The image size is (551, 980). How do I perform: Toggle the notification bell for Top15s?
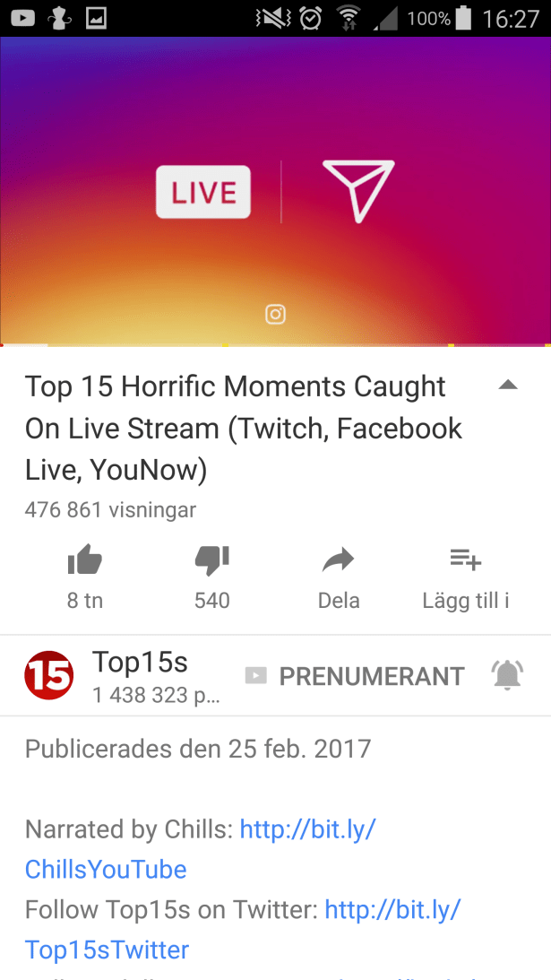507,675
